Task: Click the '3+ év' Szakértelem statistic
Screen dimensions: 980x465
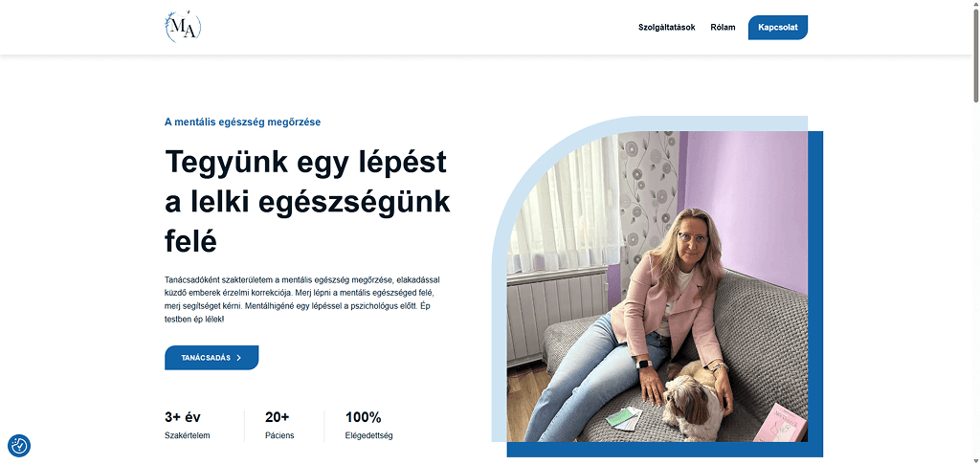Action: (x=188, y=426)
